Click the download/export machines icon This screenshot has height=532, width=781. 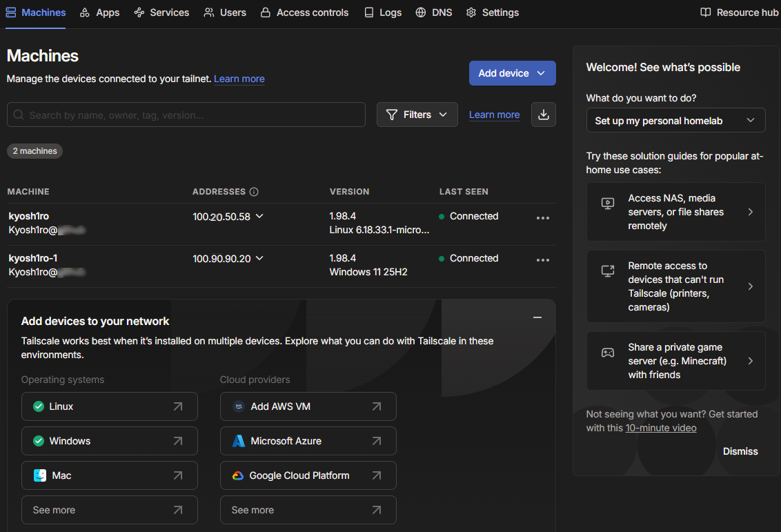pos(544,115)
